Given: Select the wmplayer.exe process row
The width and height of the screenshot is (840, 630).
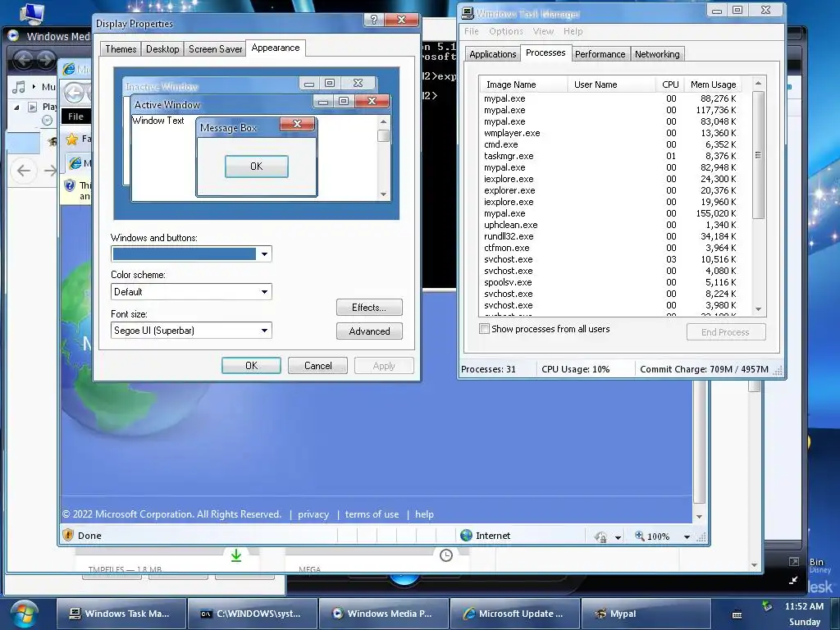Looking at the screenshot, I should click(610, 133).
